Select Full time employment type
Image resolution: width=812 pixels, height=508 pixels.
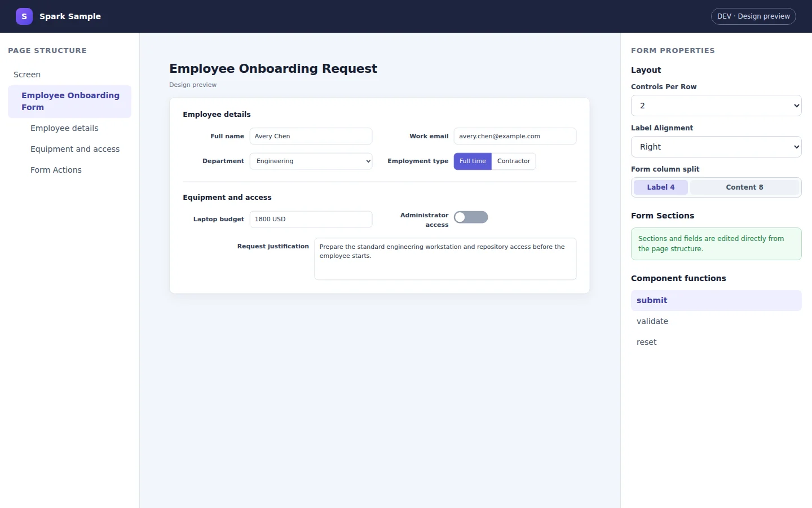coord(473,161)
